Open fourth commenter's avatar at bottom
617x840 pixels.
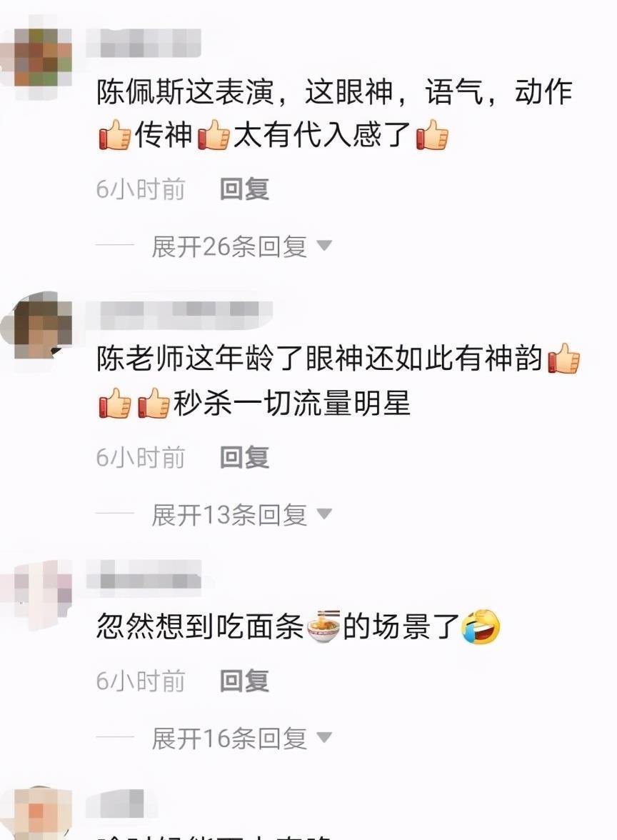point(37,813)
